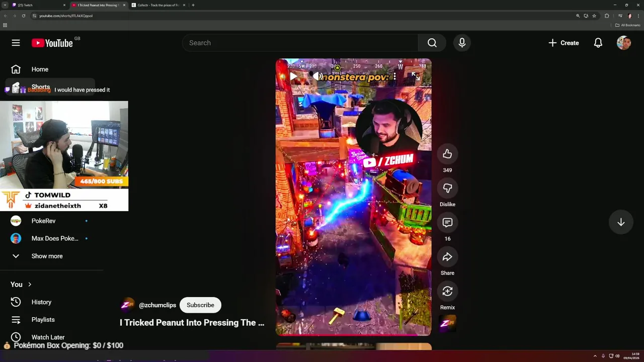Open site information icon in address bar

34,16
